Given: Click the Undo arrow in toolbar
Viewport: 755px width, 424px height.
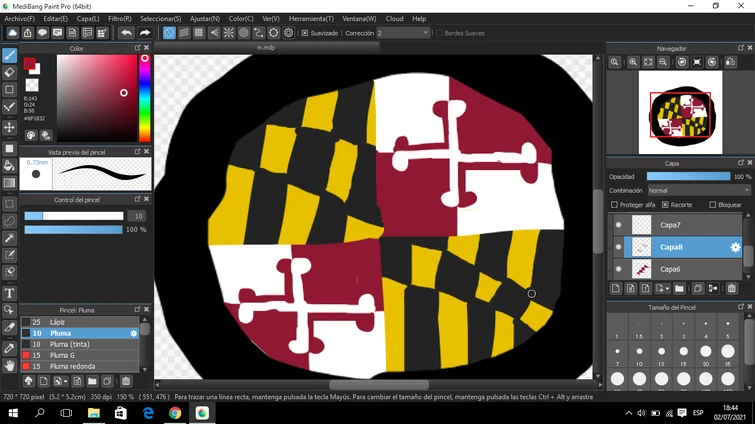Looking at the screenshot, I should [x=126, y=33].
